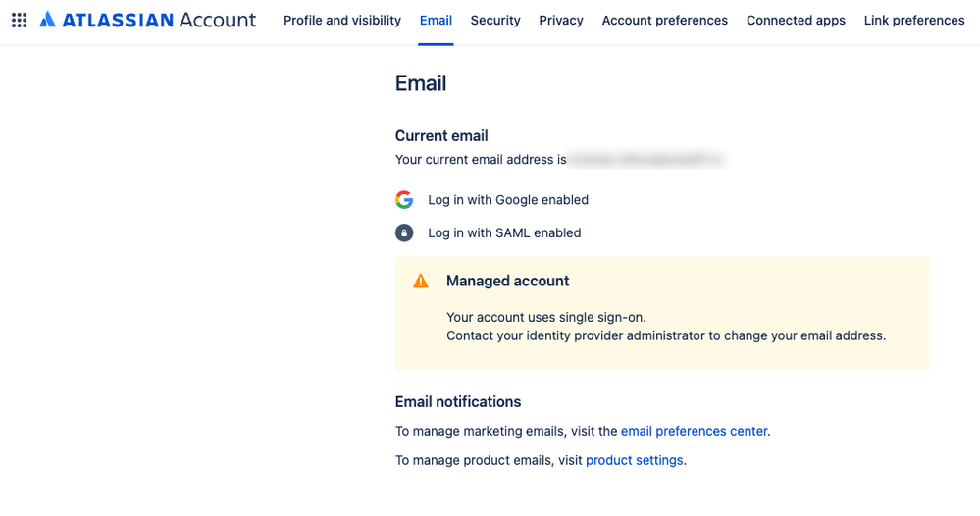Go to the Privacy tab
This screenshot has width=980, height=516.
tap(561, 20)
